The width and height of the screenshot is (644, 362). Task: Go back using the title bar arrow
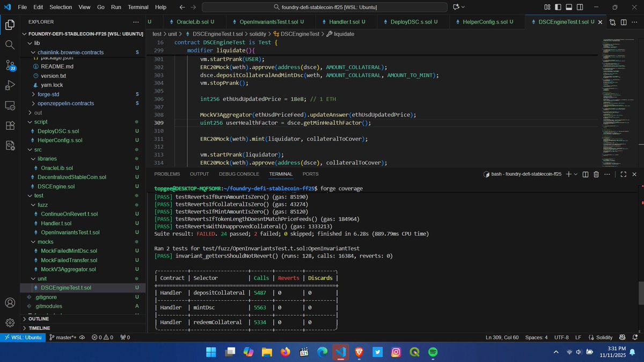click(182, 7)
